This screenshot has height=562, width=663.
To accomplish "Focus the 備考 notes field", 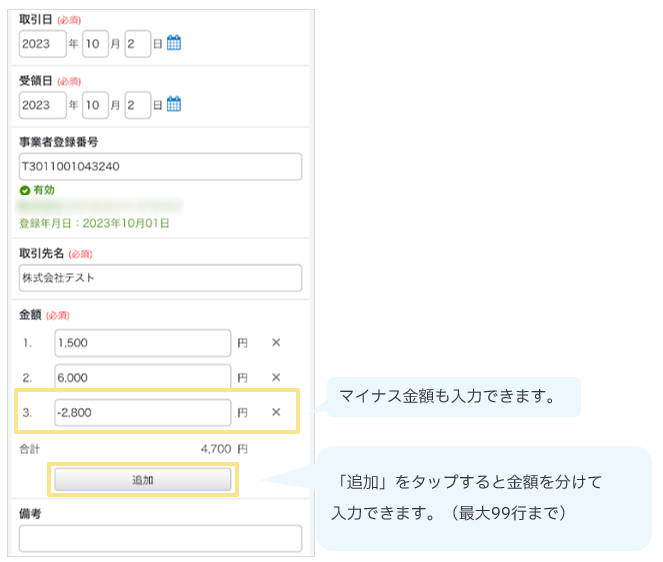I will [x=160, y=539].
